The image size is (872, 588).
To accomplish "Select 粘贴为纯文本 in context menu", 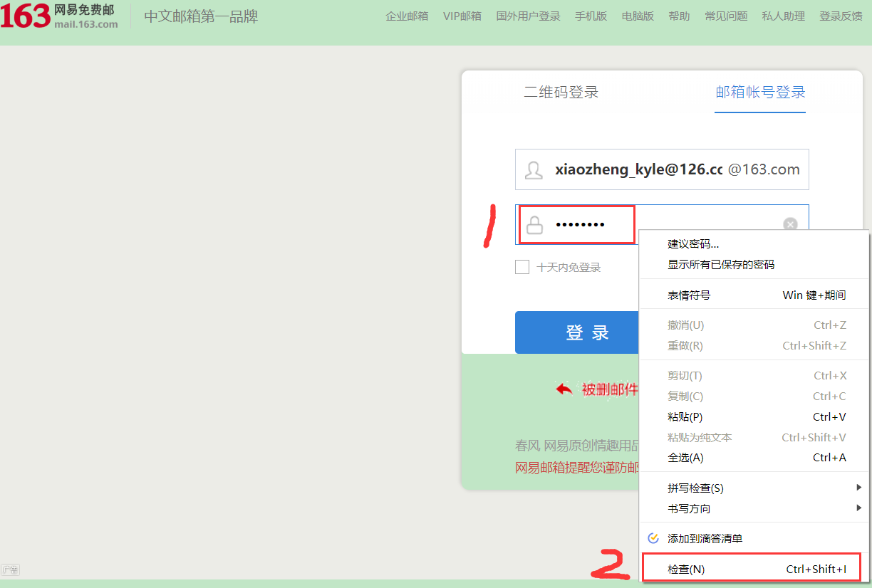I will [755, 437].
